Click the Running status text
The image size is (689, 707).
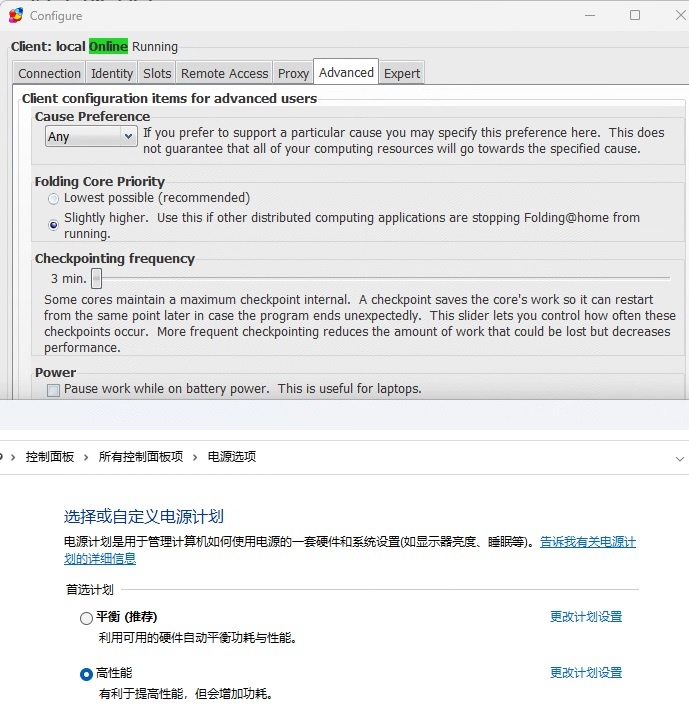(155, 46)
